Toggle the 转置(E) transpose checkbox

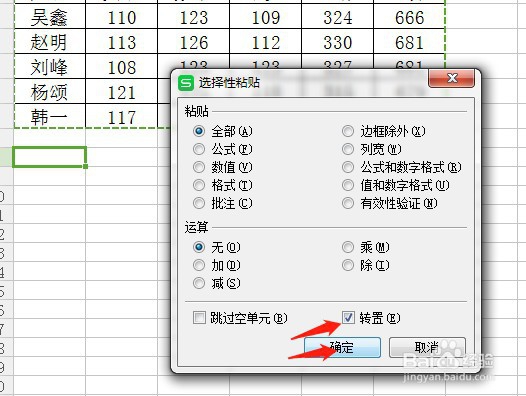click(x=348, y=317)
